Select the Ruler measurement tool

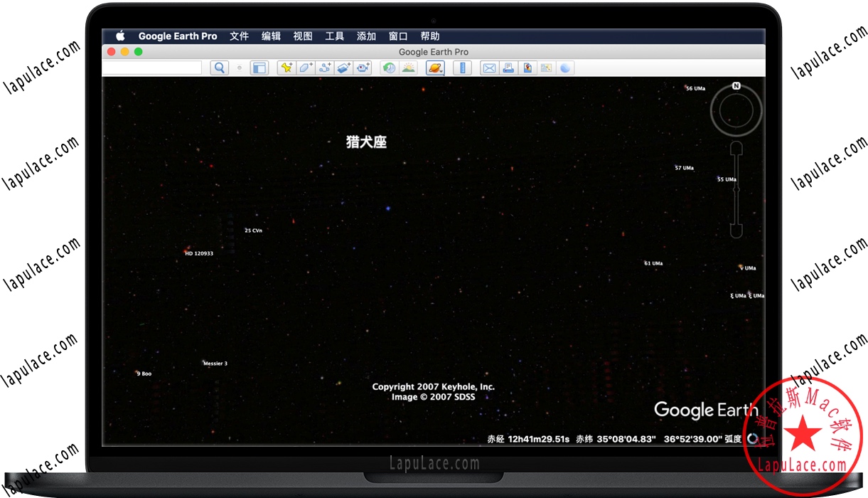462,68
